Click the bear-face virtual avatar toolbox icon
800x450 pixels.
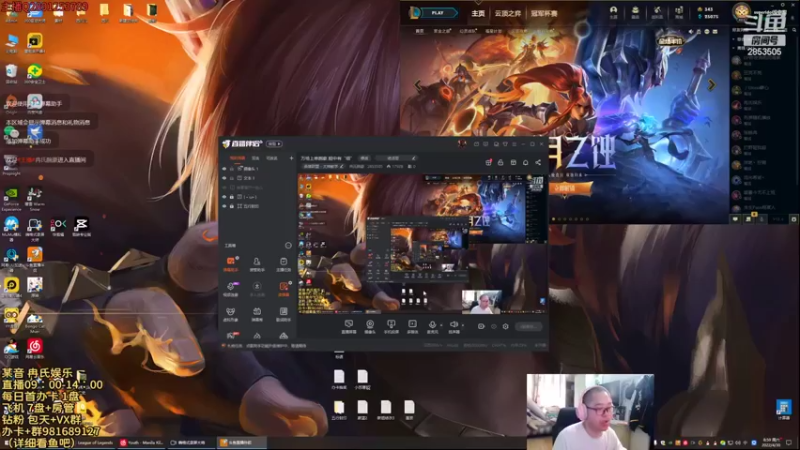[x=231, y=314]
